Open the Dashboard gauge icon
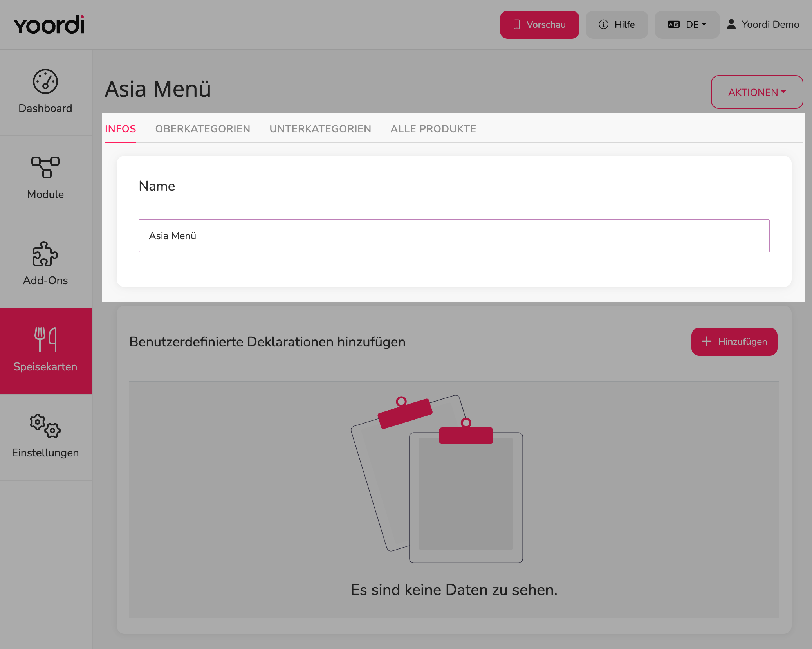This screenshot has height=649, width=812. click(45, 82)
